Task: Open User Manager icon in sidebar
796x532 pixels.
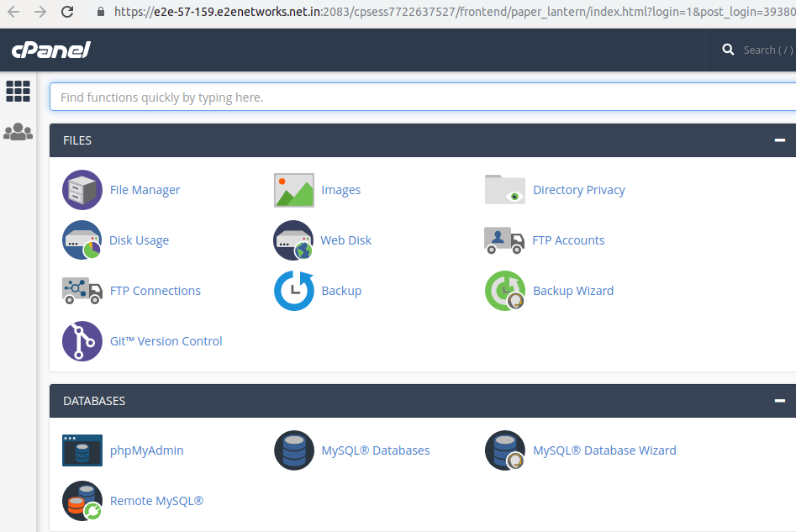Action: pyautogui.click(x=18, y=131)
